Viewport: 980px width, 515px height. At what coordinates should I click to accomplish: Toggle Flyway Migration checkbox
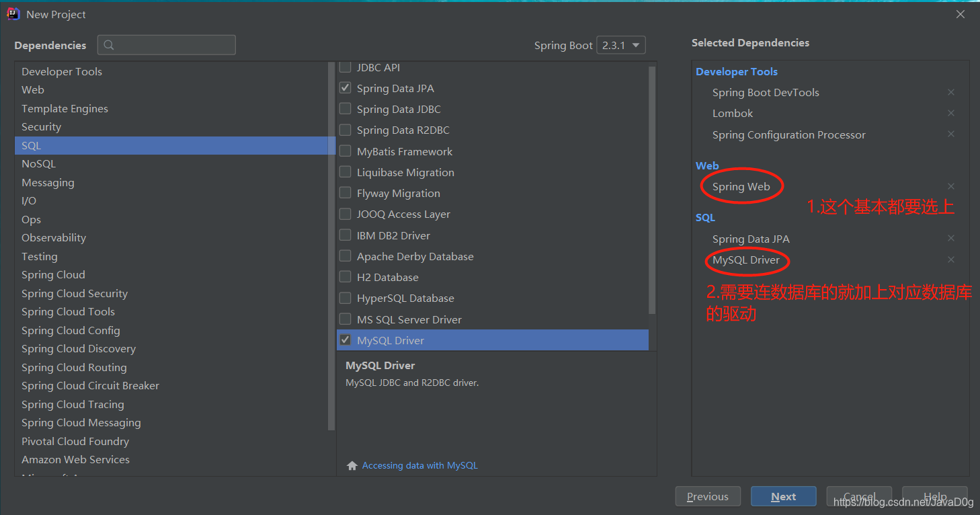click(345, 193)
